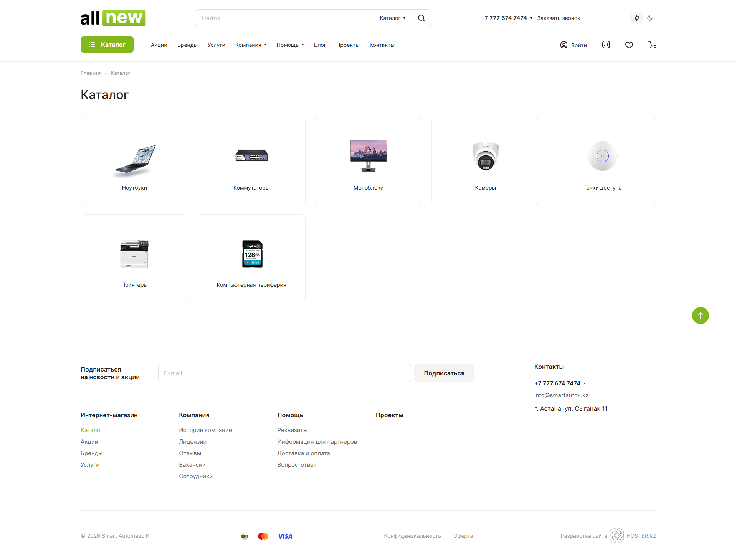Open the Проекты menu item
The height and width of the screenshot is (560, 737).
(348, 45)
